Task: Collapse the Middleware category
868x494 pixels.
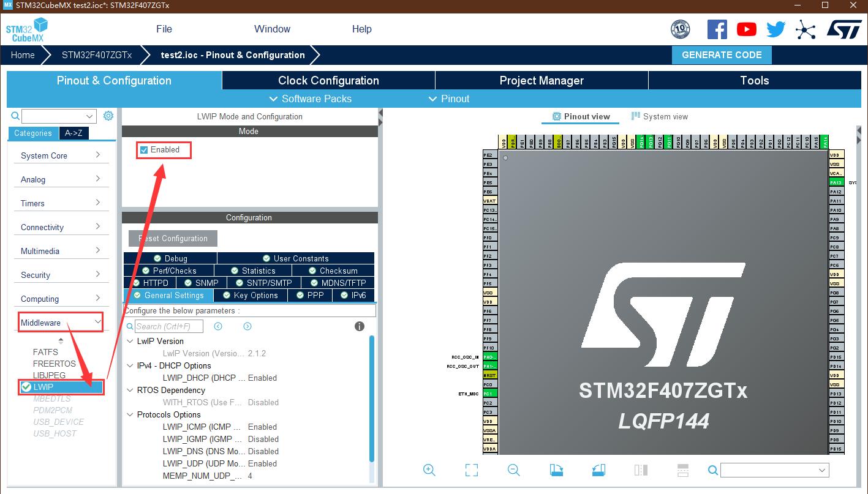Action: click(61, 323)
